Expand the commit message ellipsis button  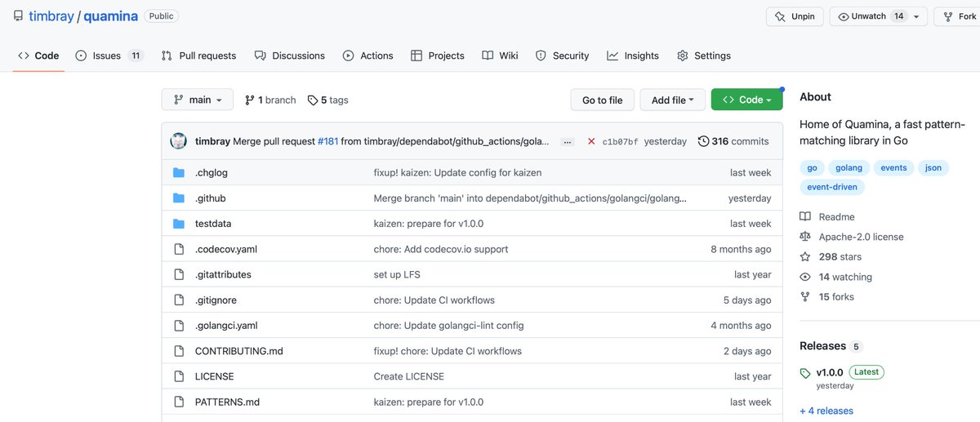coord(568,141)
